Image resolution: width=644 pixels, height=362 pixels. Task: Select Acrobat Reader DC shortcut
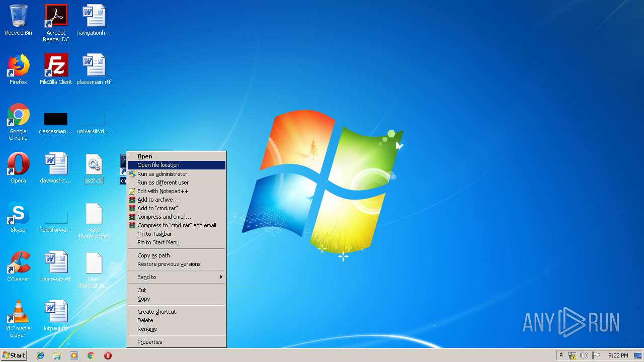tap(56, 23)
